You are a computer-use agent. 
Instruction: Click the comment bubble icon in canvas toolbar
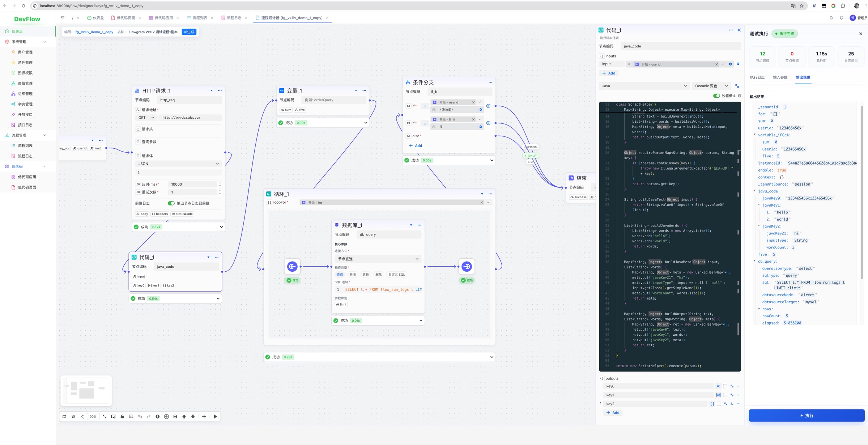(x=131, y=417)
